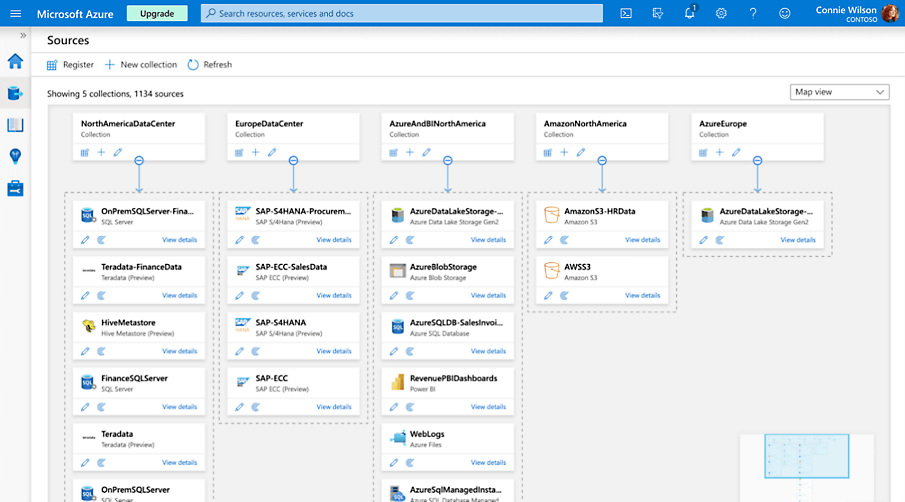Open the settings gear in header
The height and width of the screenshot is (502, 905).
coord(721,14)
